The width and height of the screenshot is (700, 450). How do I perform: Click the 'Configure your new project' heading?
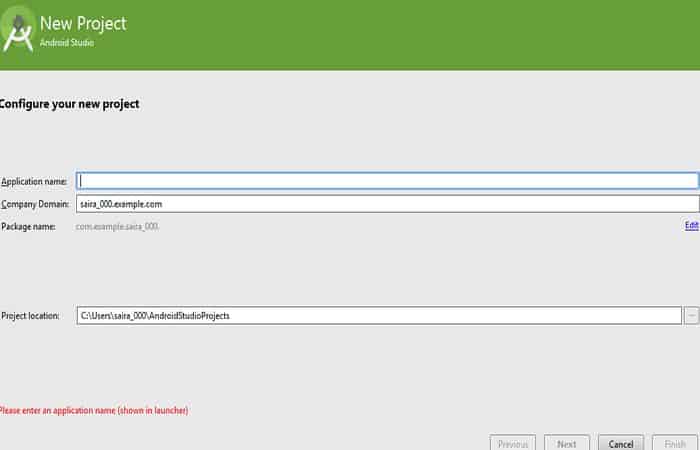tap(69, 104)
